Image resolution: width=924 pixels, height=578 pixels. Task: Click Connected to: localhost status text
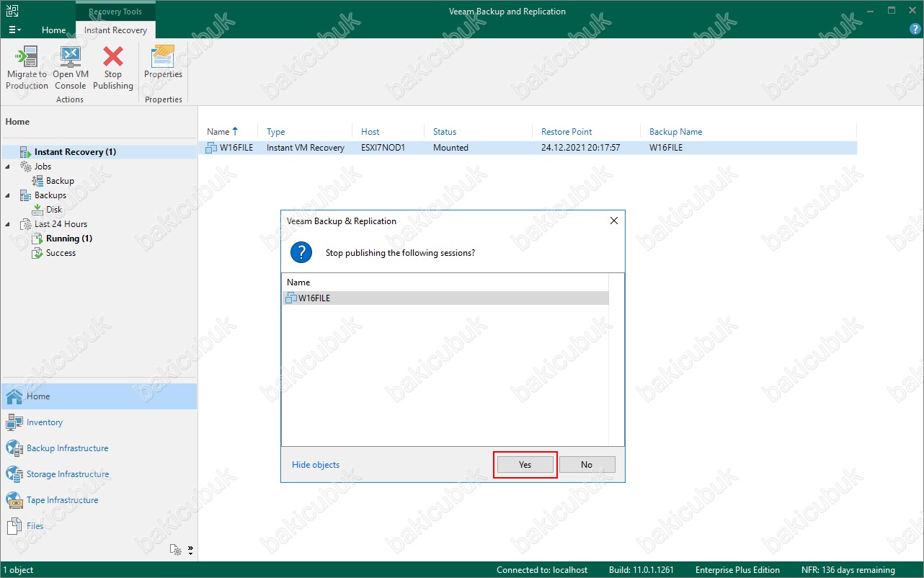542,570
